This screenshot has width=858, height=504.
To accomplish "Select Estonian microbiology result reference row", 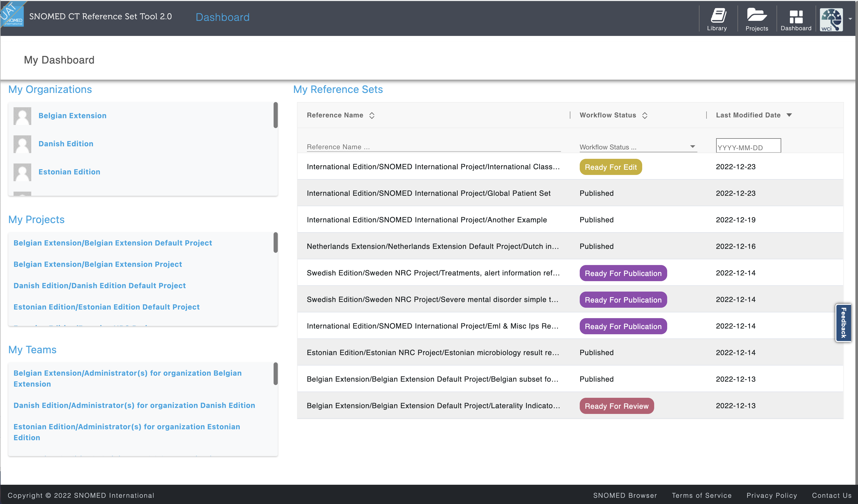I will pos(570,353).
